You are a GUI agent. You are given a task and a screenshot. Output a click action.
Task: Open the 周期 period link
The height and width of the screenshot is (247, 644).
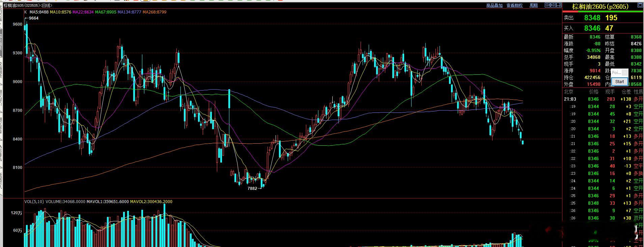(534, 5)
